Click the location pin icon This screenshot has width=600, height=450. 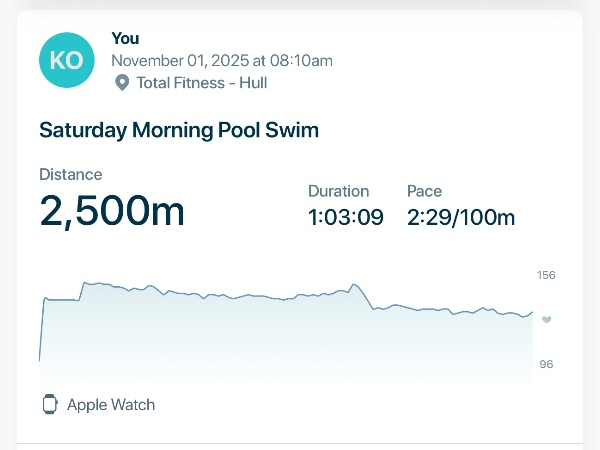pyautogui.click(x=122, y=83)
